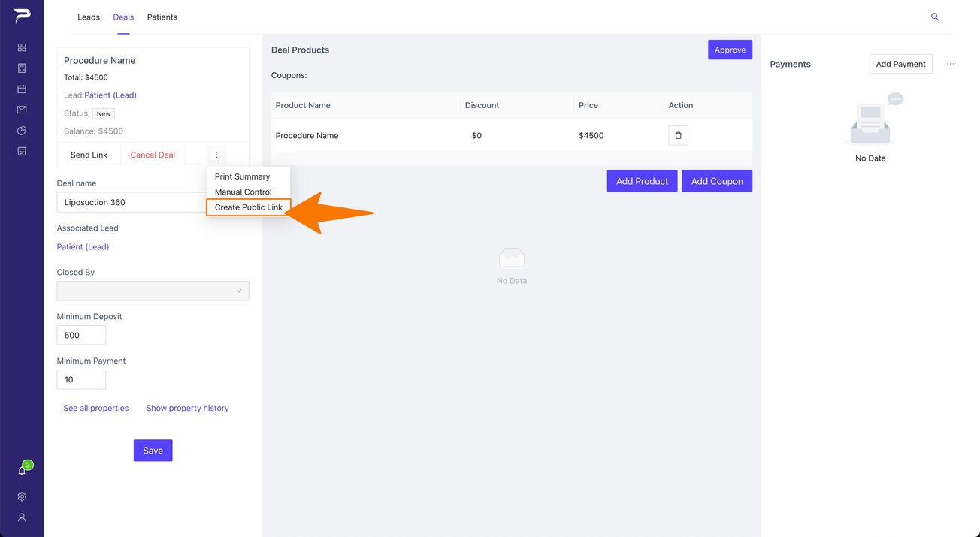Open the settings gear icon
This screenshot has width=980, height=537.
pos(22,496)
